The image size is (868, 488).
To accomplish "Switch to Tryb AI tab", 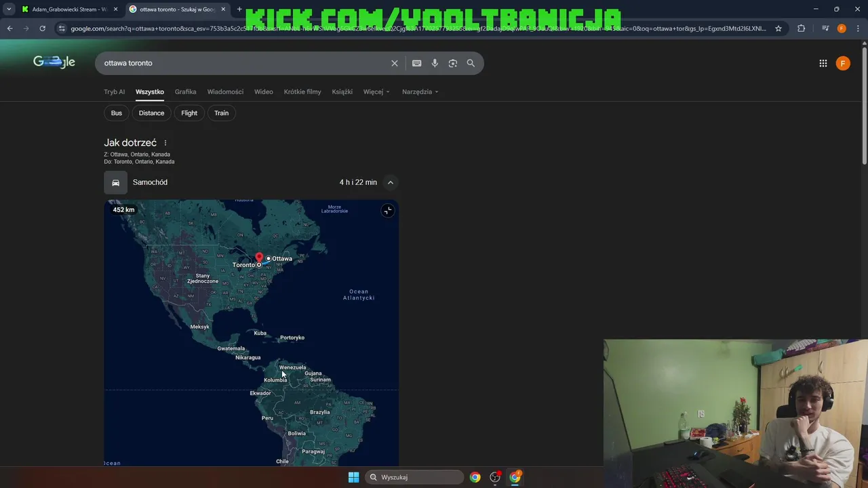I will (x=114, y=91).
